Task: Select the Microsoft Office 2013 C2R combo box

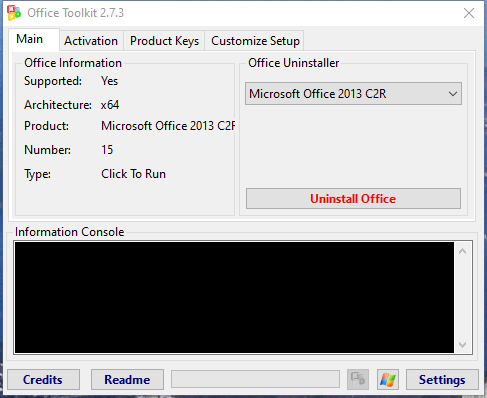Action: point(353,94)
